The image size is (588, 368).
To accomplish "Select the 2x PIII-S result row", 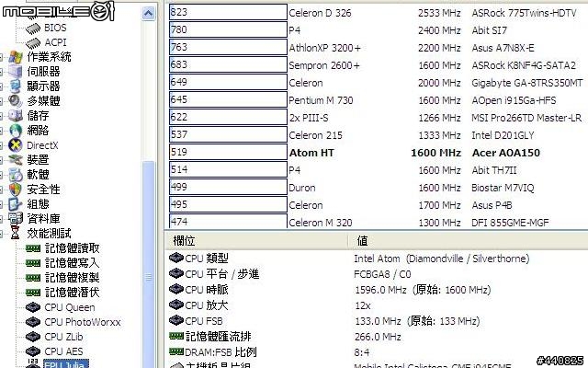I will click(377, 118).
